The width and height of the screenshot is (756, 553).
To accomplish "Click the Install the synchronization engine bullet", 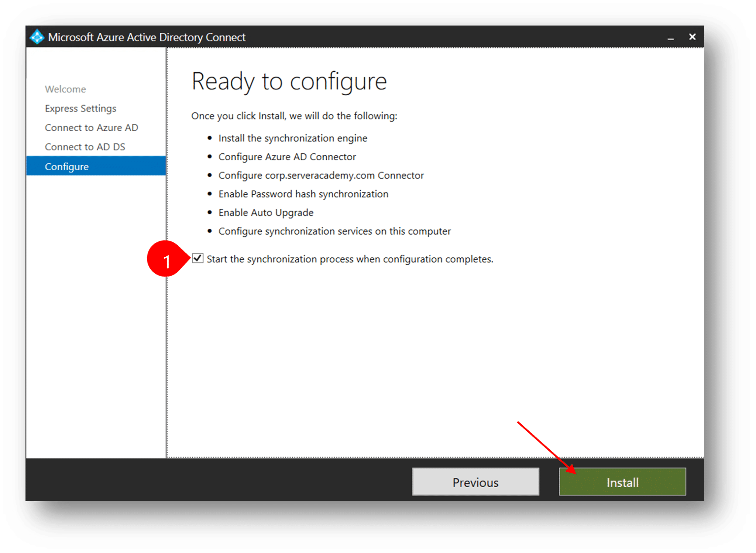I will pyautogui.click(x=293, y=138).
